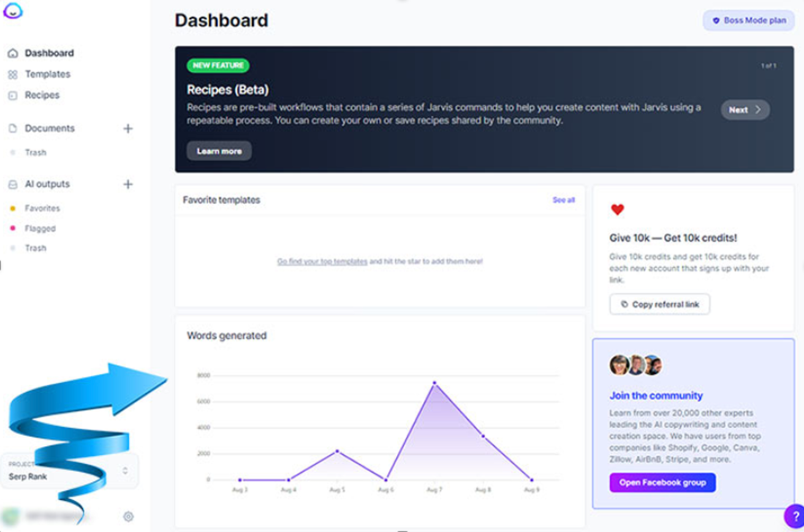Click Learn more about Recipes Beta
The image size is (804, 532).
pos(219,151)
